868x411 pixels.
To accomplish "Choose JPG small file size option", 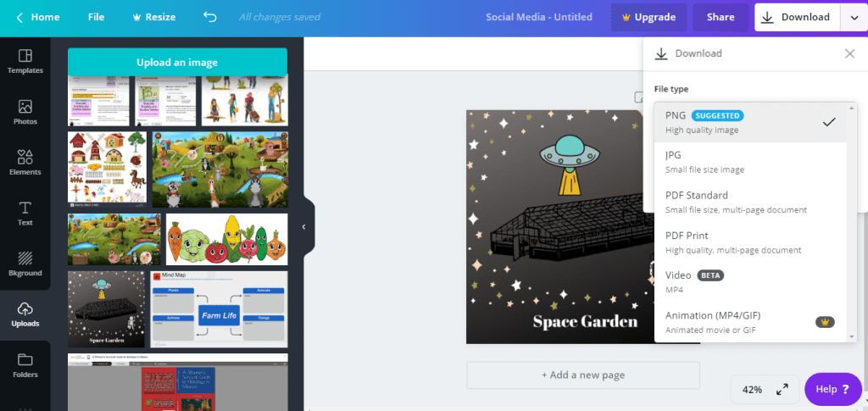I will [x=750, y=162].
